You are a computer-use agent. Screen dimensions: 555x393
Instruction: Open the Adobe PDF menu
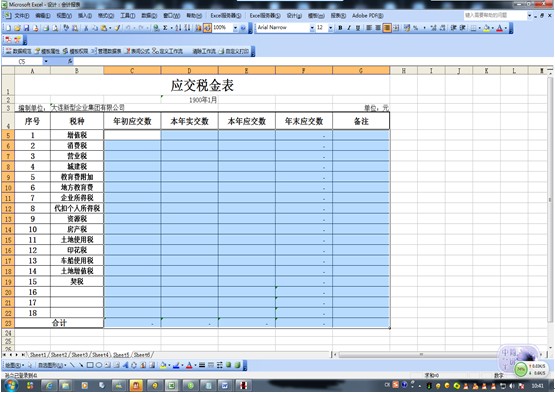(367, 16)
